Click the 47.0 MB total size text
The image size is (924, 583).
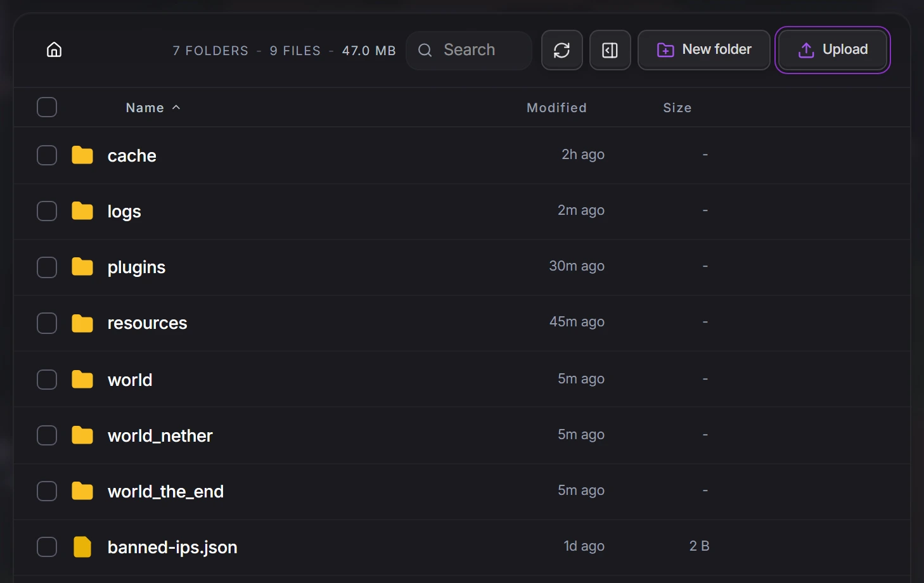click(x=369, y=51)
